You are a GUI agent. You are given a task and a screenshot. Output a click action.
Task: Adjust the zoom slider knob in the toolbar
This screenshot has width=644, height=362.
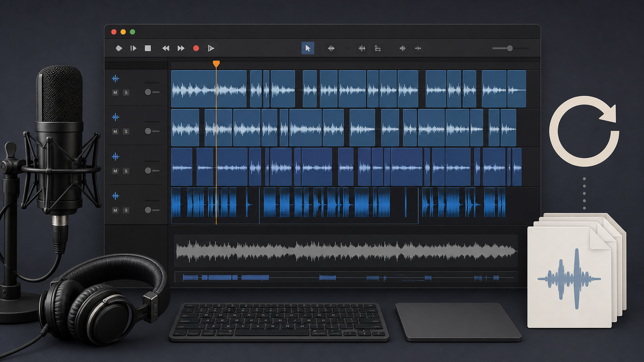510,48
